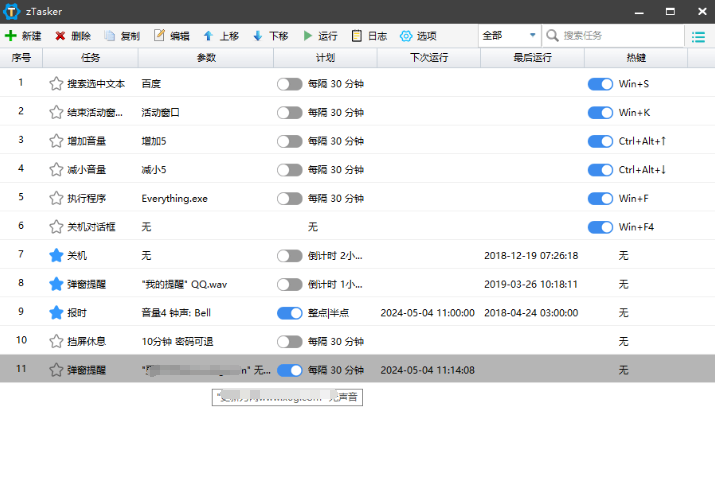Click the 编辑 edit pencil icon

[x=159, y=35]
